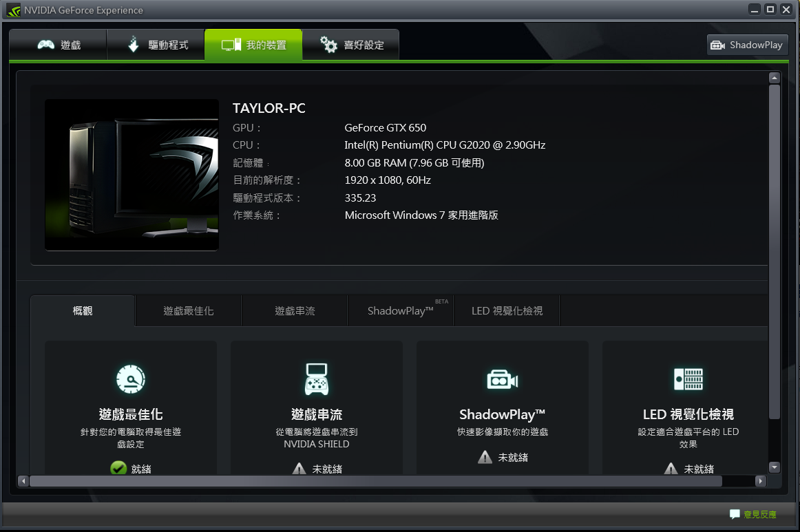Select the 概觀 overview sub-tab
Viewport: 800px width, 532px height.
[x=83, y=310]
